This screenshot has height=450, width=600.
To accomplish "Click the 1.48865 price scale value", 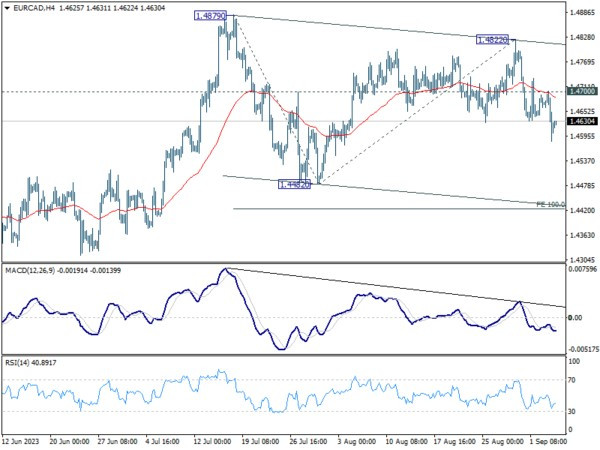I will [583, 13].
